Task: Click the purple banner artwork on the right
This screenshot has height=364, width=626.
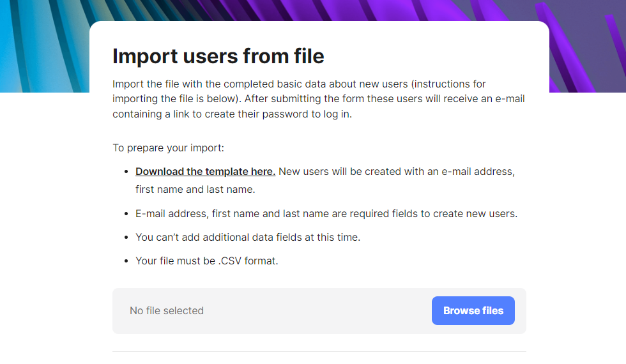Action: pyautogui.click(x=588, y=45)
